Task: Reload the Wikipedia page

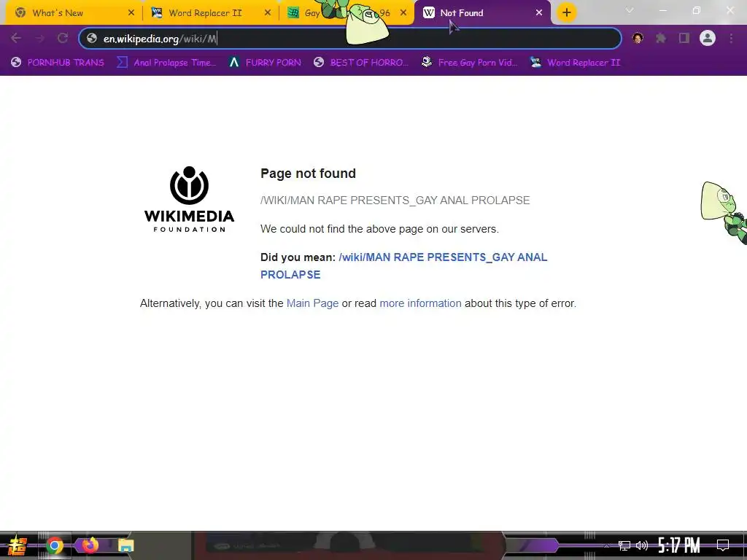Action: (x=63, y=38)
